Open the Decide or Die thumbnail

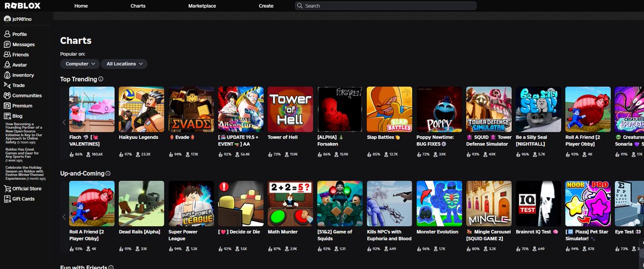[240, 203]
